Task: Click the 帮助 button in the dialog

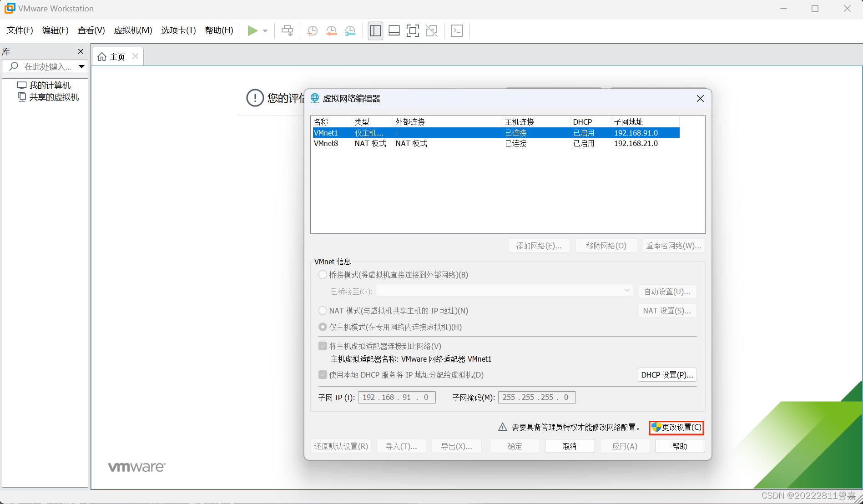Action: 680,446
